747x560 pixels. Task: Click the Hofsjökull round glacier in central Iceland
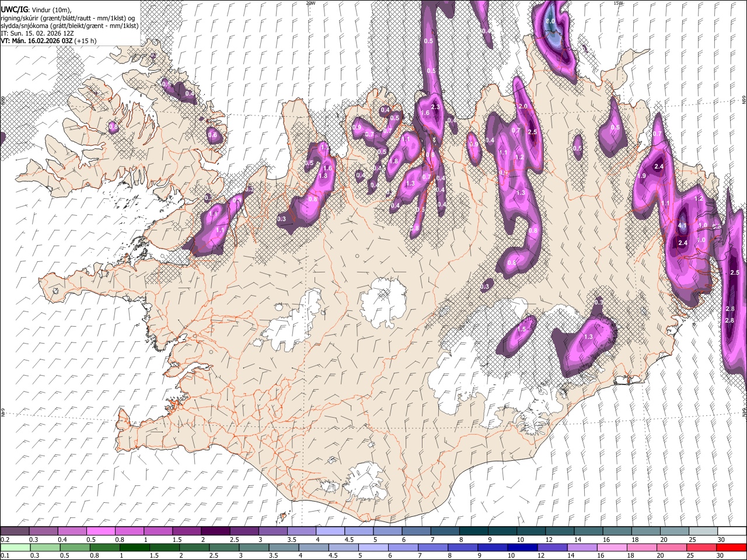[x=383, y=303]
